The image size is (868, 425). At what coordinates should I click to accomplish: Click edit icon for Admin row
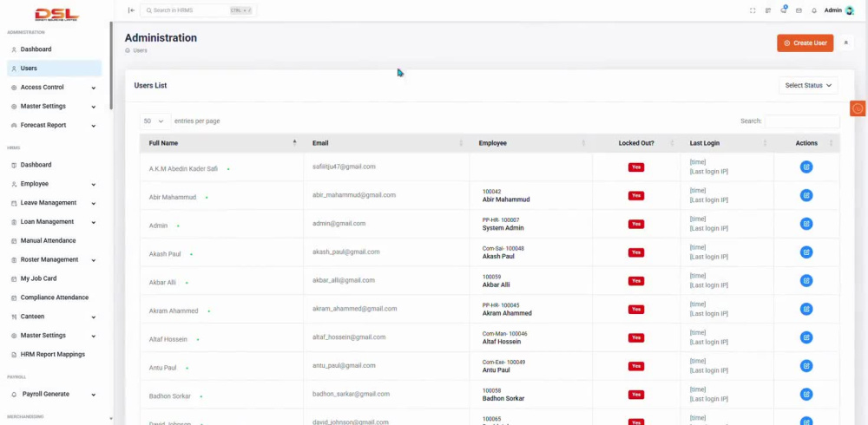click(x=806, y=224)
